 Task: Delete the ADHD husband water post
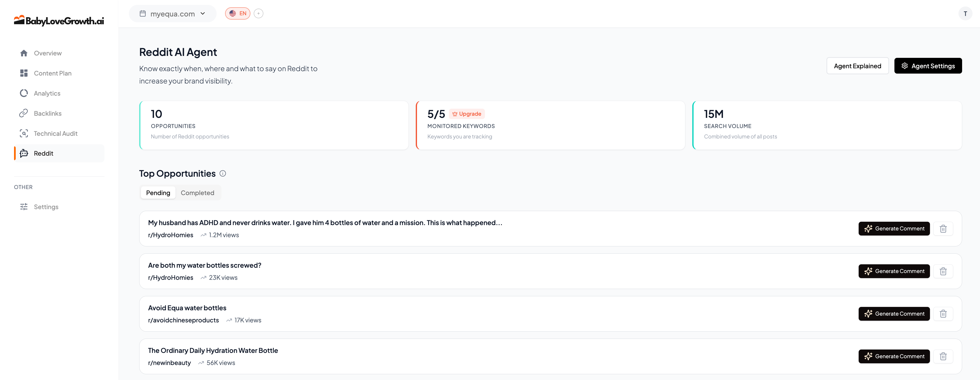[x=943, y=229]
